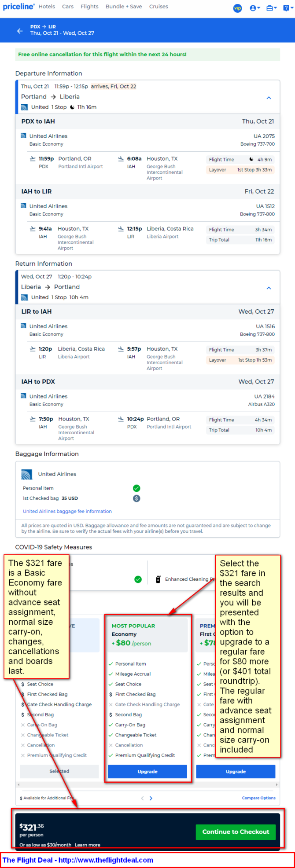Click the United Airlines baggage fee information link
295x868 pixels.
click(67, 511)
